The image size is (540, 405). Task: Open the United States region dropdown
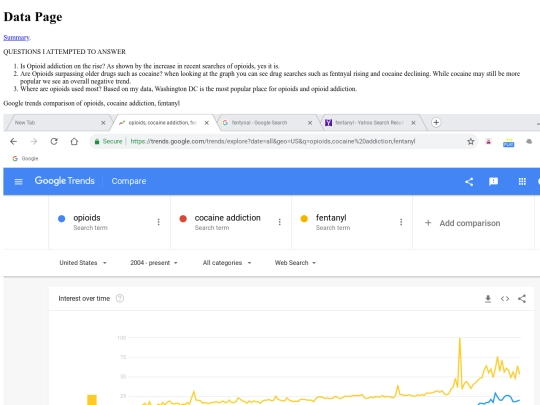[83, 263]
